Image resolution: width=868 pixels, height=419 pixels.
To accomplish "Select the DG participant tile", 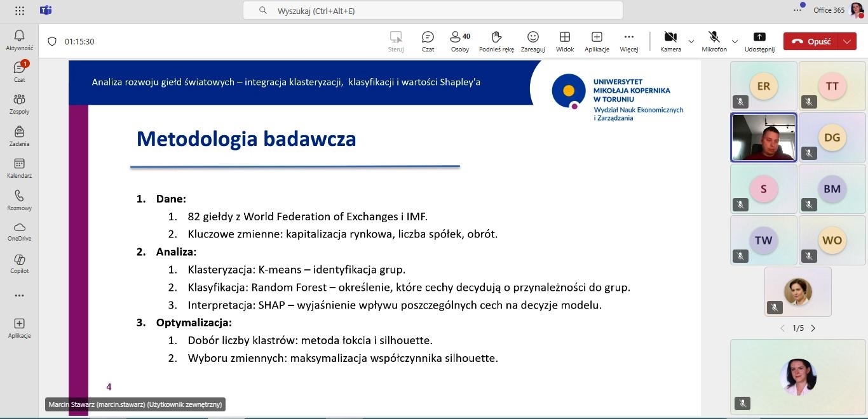I will (x=832, y=137).
